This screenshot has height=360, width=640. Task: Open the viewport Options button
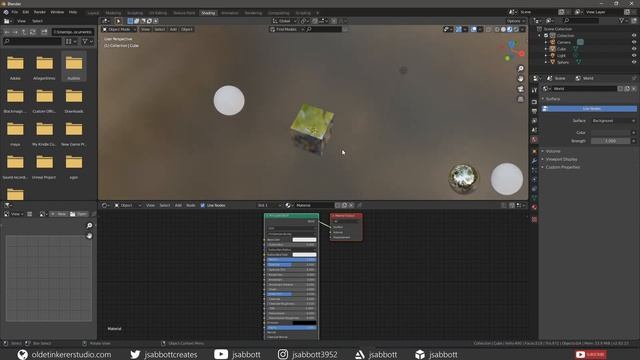[516, 21]
